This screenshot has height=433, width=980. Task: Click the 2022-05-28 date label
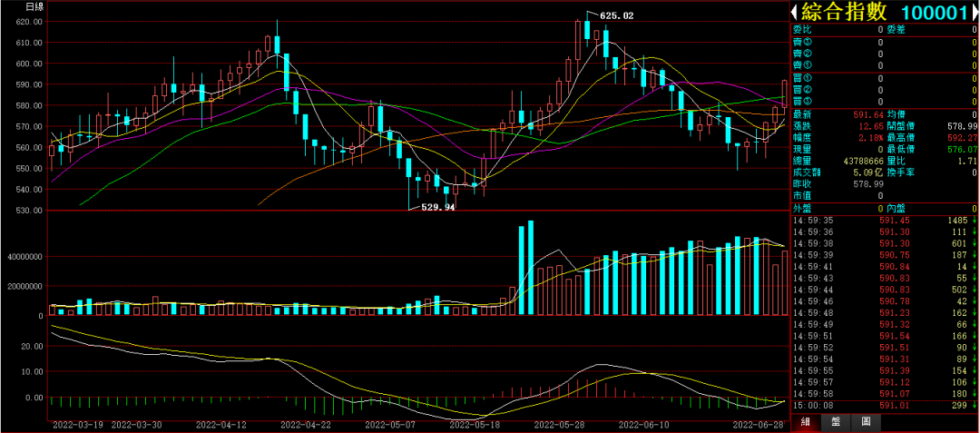[559, 424]
